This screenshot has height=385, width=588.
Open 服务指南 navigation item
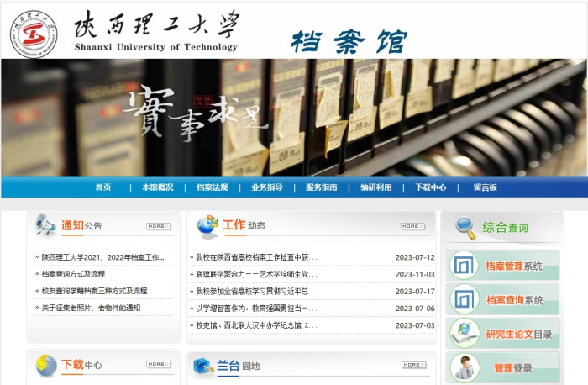[322, 187]
